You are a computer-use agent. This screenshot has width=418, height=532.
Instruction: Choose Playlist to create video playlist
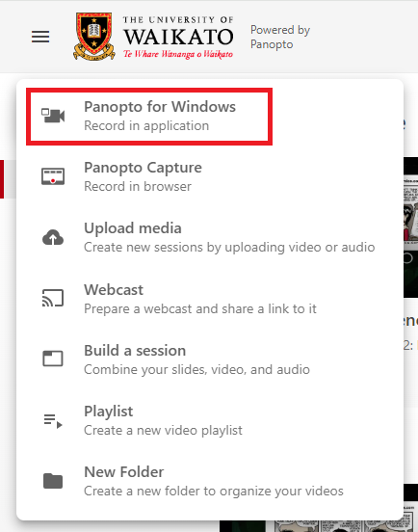[x=210, y=420]
